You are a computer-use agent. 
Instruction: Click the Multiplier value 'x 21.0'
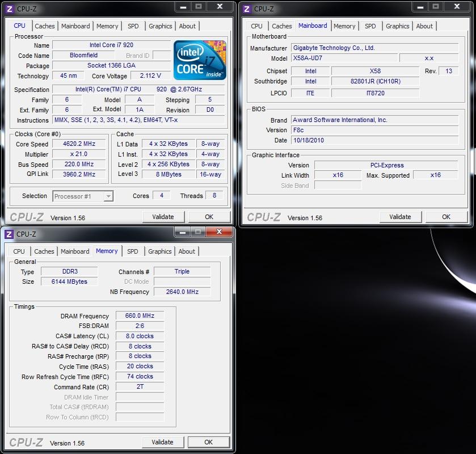79,154
